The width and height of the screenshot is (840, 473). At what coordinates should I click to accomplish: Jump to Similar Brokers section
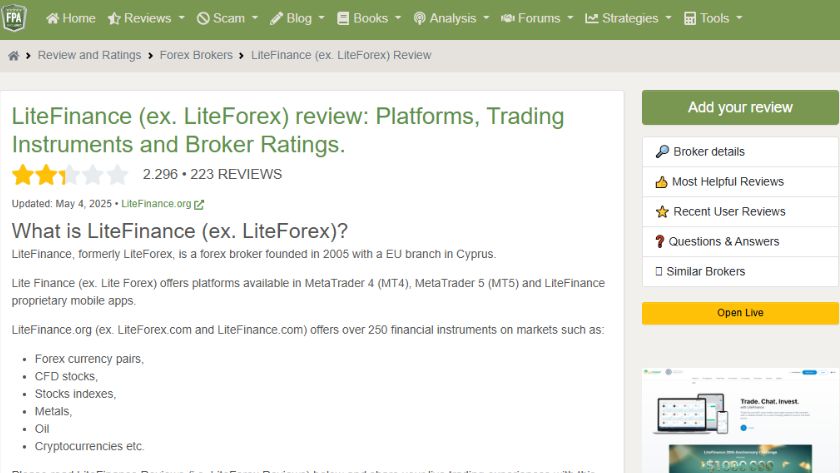coord(740,272)
